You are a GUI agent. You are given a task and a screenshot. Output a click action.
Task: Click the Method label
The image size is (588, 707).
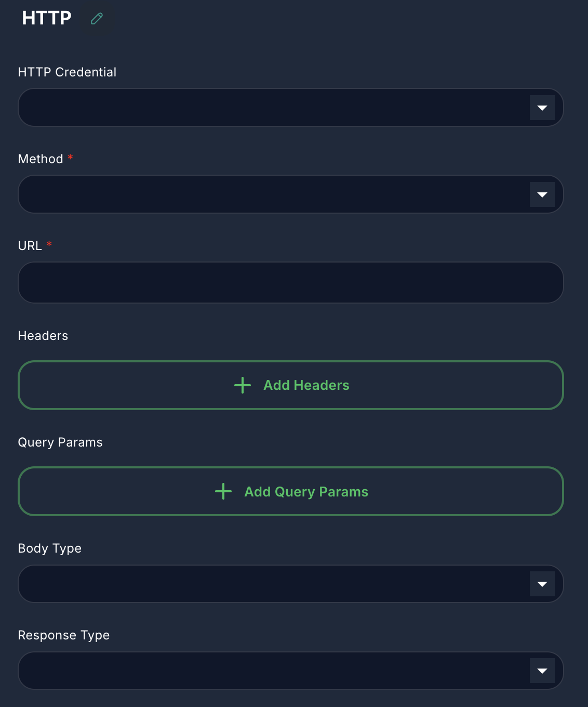click(41, 159)
